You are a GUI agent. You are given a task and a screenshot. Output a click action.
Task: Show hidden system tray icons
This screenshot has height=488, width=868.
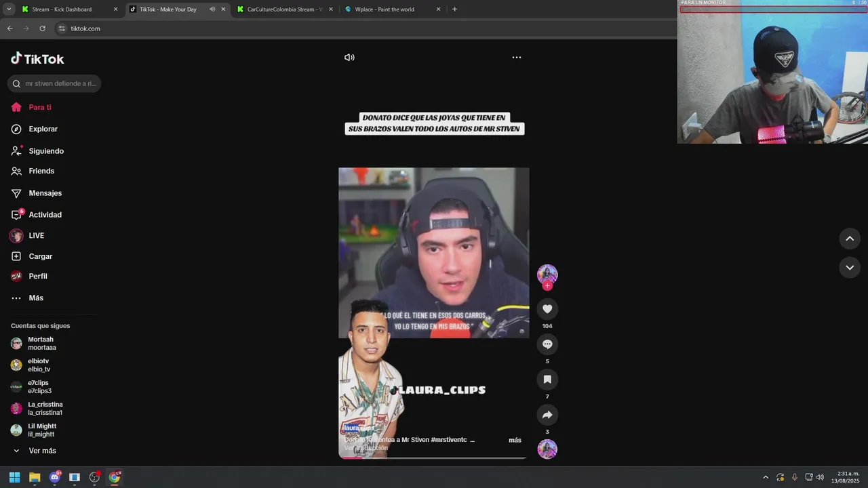point(766,477)
